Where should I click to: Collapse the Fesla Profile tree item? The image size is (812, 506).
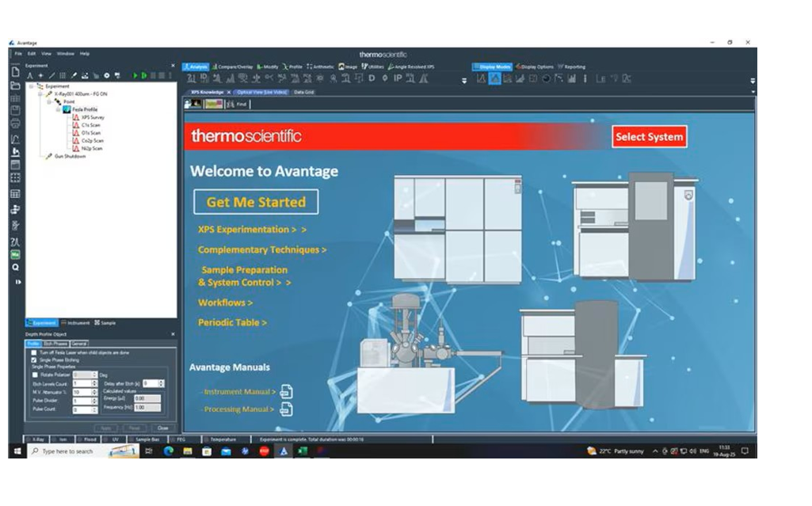pyautogui.click(x=57, y=110)
